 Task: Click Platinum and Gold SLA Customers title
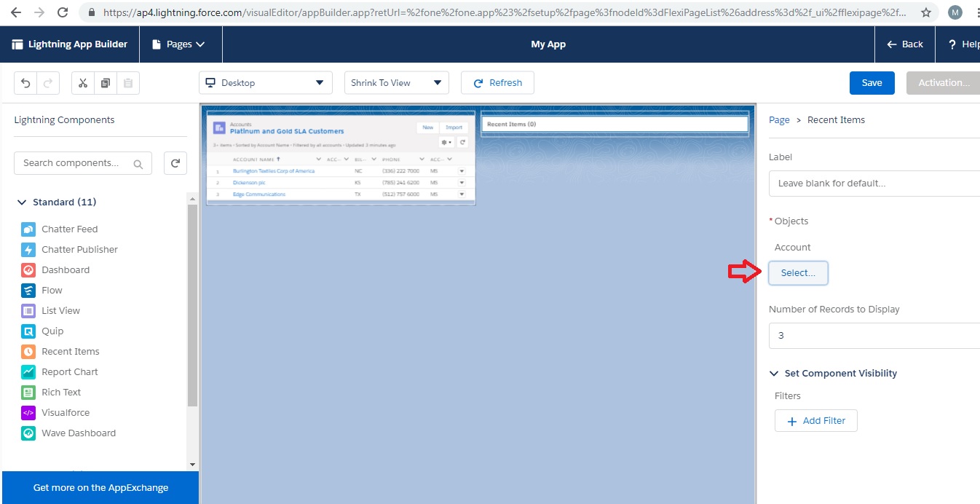pyautogui.click(x=287, y=131)
